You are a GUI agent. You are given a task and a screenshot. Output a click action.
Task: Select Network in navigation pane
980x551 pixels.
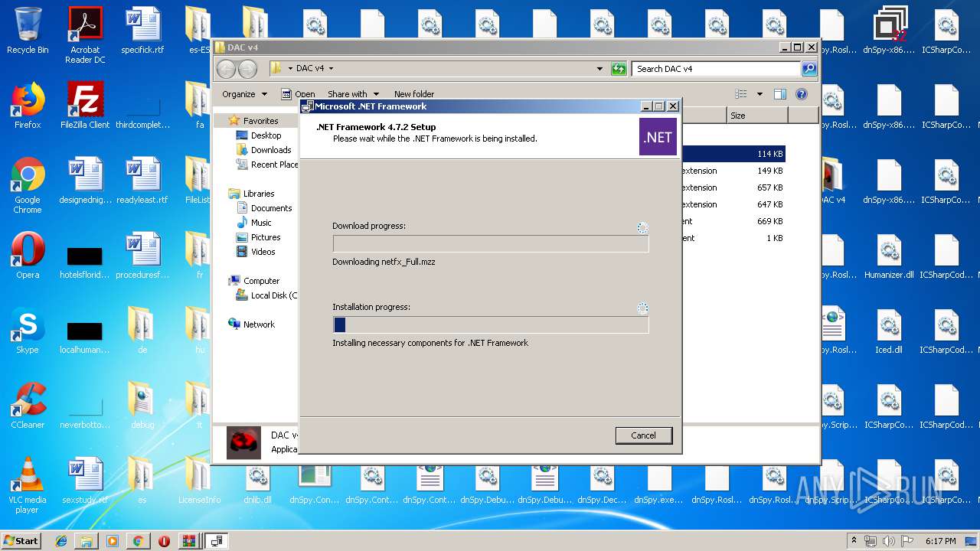(x=259, y=324)
